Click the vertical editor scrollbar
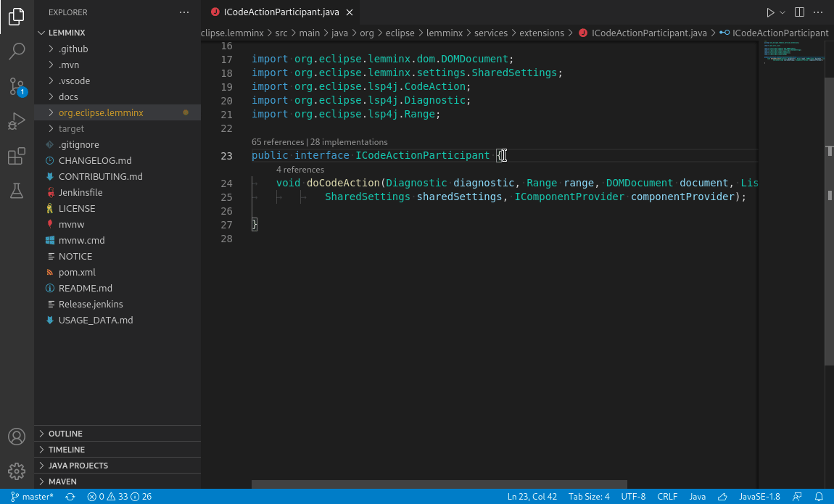The image size is (834, 504). coord(829,220)
